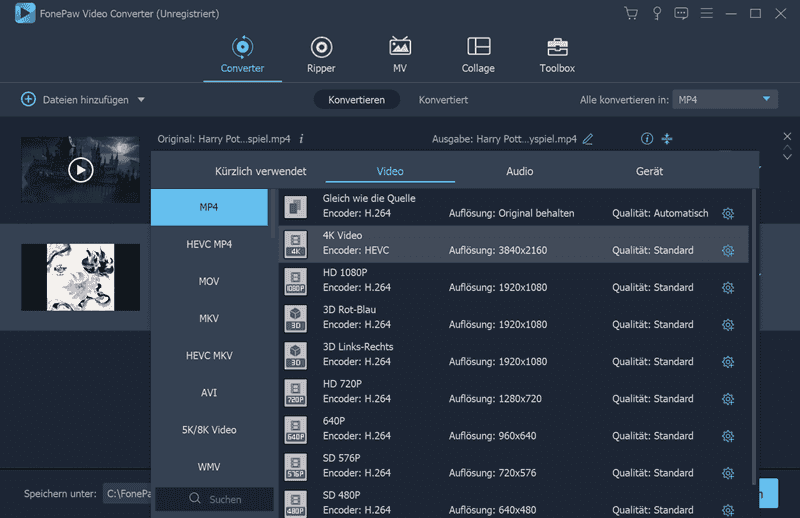
Task: Click the compress arrows icon
Action: pyautogui.click(x=667, y=138)
